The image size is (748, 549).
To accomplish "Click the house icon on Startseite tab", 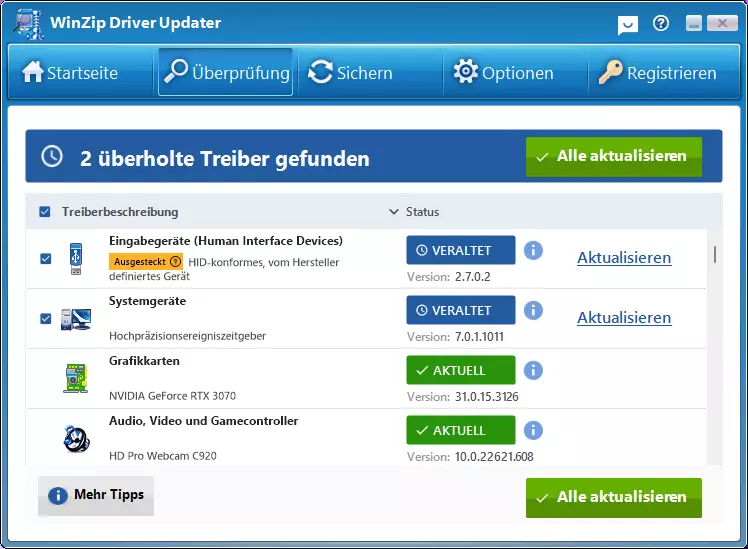I will pyautogui.click(x=32, y=72).
